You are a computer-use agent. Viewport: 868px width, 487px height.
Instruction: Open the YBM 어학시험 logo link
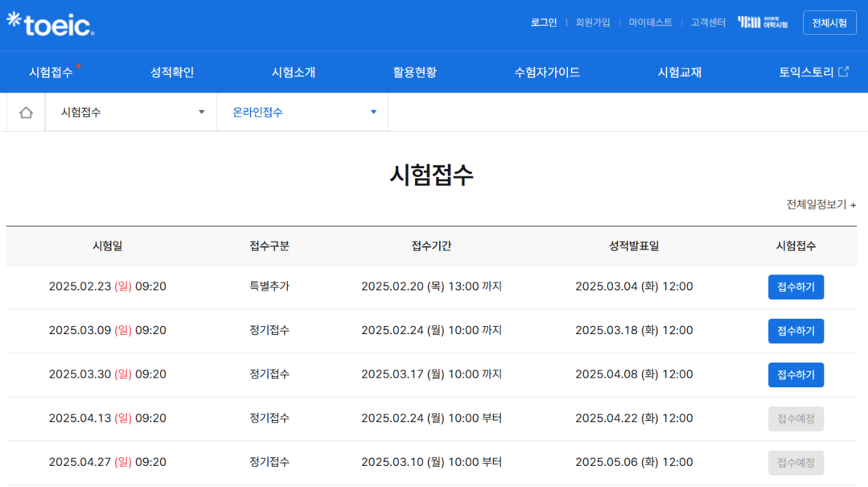762,23
